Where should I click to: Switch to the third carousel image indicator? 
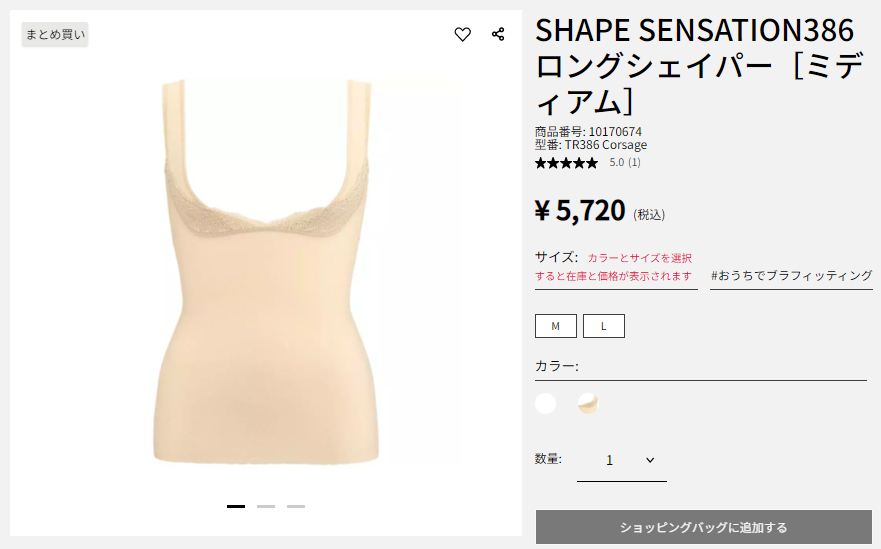(x=296, y=506)
